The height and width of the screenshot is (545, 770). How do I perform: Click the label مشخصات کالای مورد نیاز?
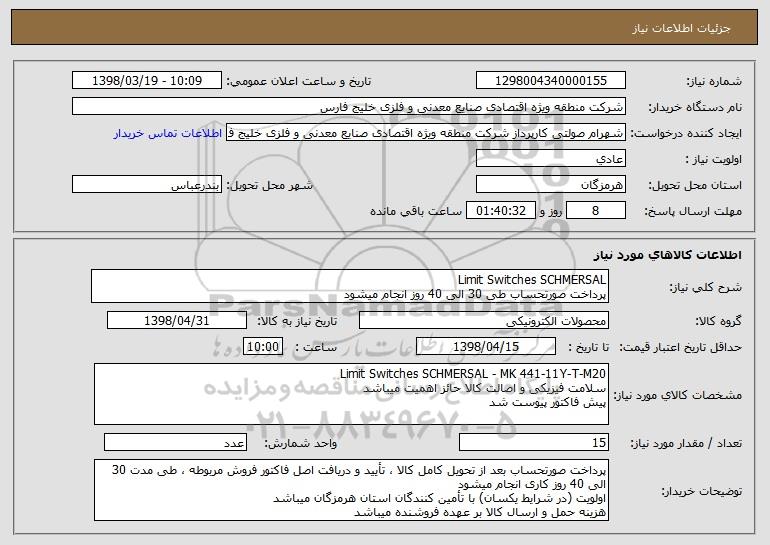(678, 395)
